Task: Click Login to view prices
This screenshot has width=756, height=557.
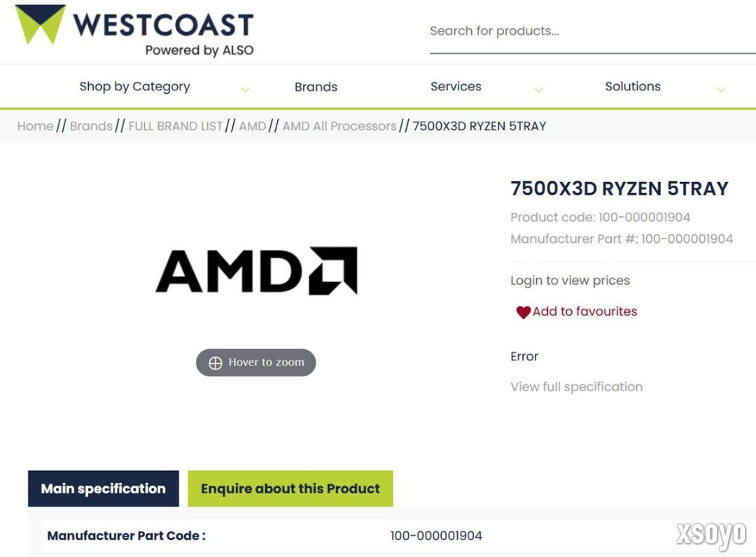Action: click(x=569, y=281)
